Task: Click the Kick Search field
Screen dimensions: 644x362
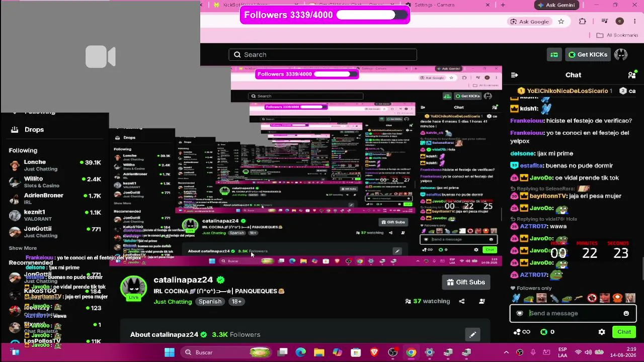Action: (323, 55)
